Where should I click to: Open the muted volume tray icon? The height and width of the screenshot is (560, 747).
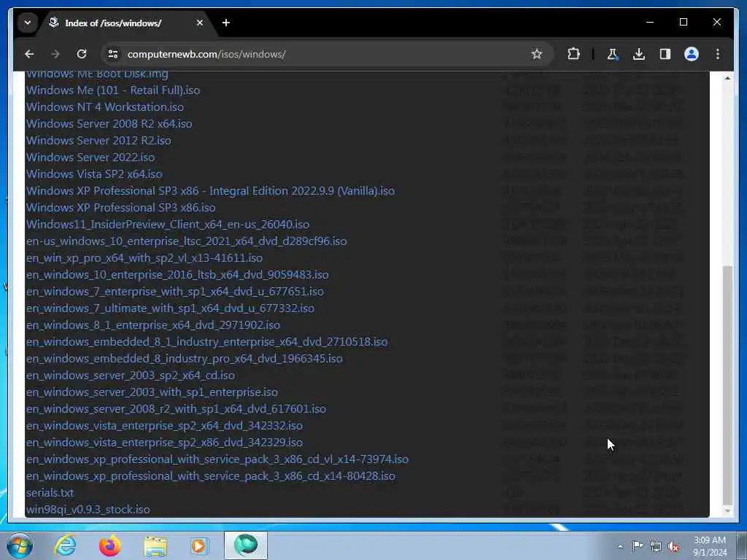(673, 547)
